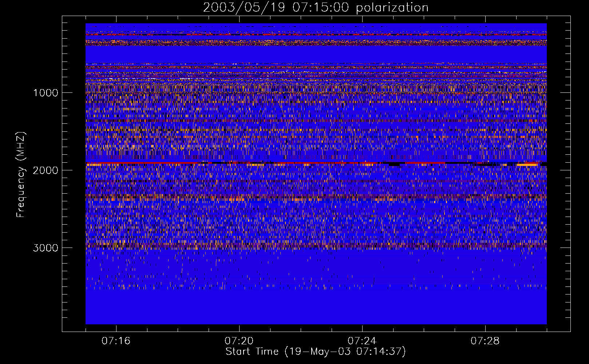The image size is (589, 364).
Task: Click the plot title '2003/05/19 07:15:00 polarization'
Action: tap(316, 7)
